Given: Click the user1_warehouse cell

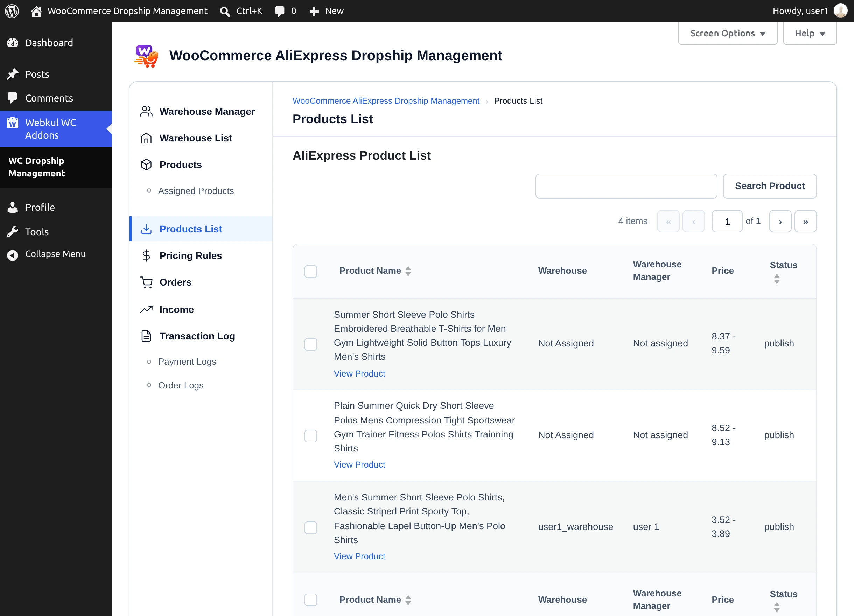Looking at the screenshot, I should (576, 527).
